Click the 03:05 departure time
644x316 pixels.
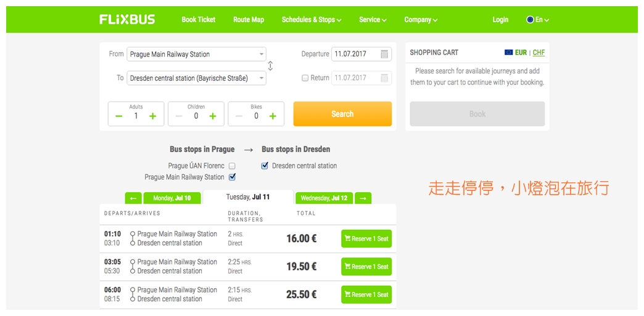point(112,262)
